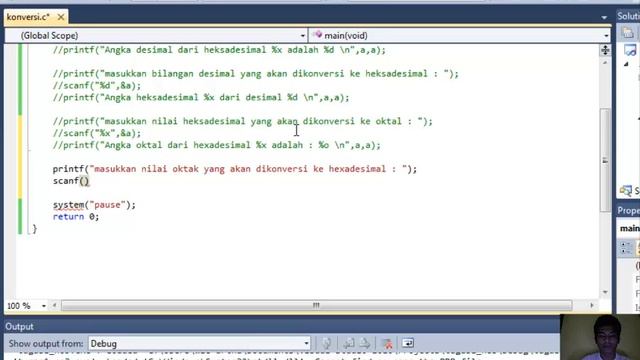This screenshot has width=640, height=360.
Task: Toggle Word Wrap in Output panel
Action: coord(408,343)
